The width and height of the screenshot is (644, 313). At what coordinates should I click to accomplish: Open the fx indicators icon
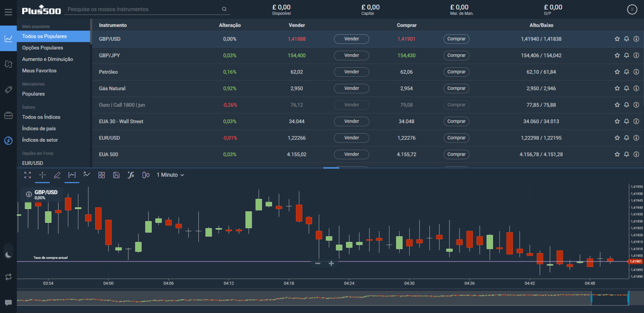[131, 175]
